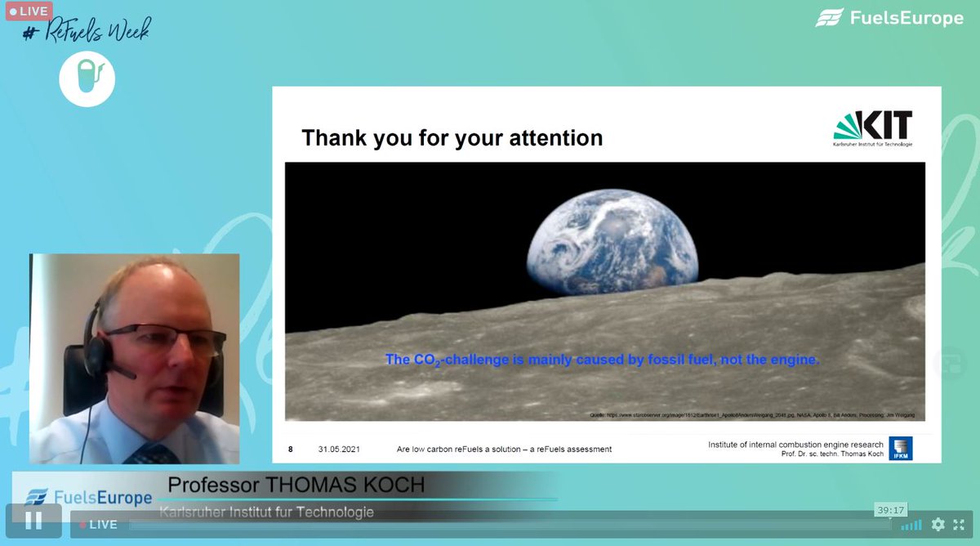Image resolution: width=980 pixels, height=546 pixels.
Task: Click the Earthrise image on the slide
Action: (x=605, y=291)
